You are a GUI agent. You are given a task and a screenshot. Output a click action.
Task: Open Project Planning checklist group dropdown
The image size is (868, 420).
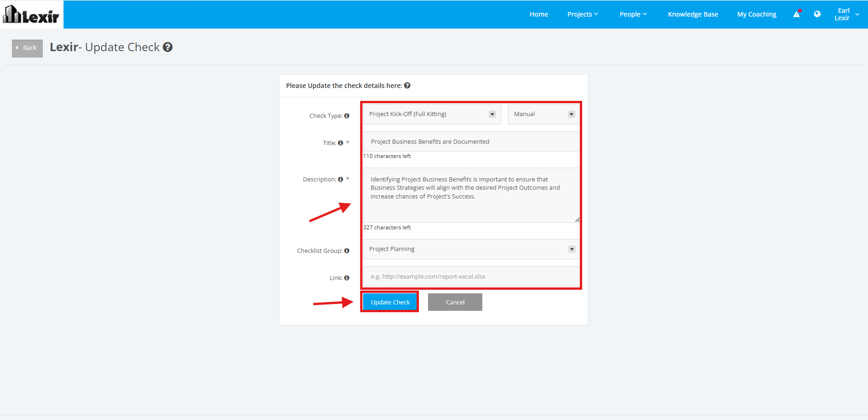click(471, 249)
